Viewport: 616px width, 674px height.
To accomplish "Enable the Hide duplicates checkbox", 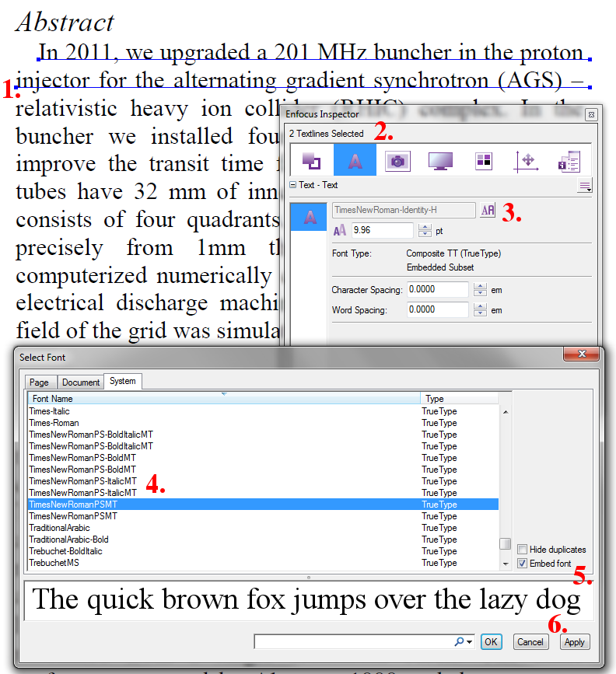I will point(522,550).
